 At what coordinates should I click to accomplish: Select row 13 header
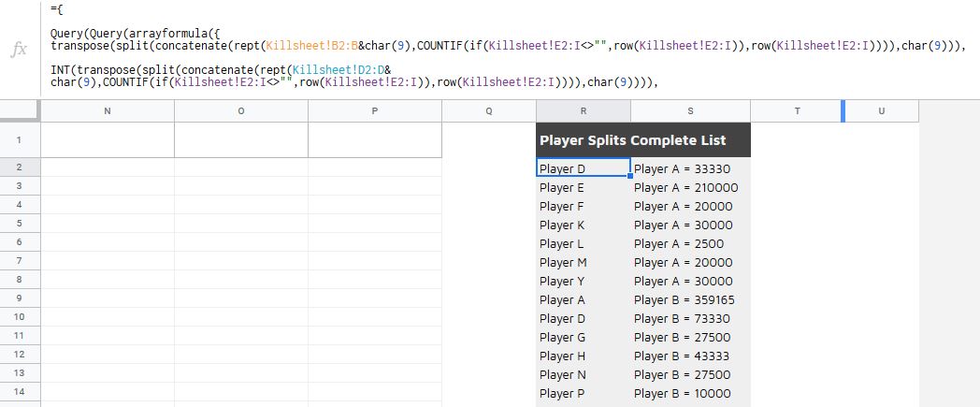click(20, 374)
